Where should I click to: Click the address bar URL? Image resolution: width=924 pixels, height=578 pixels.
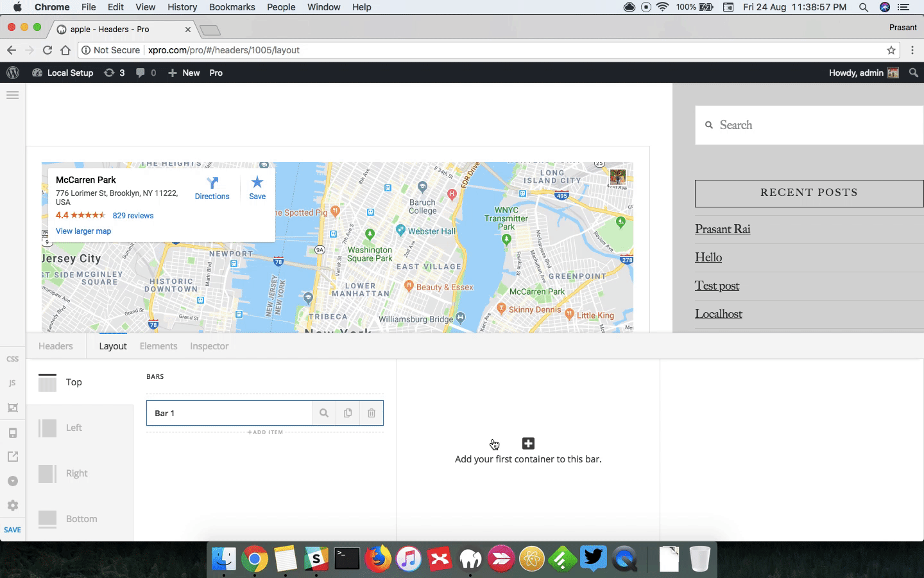224,50
